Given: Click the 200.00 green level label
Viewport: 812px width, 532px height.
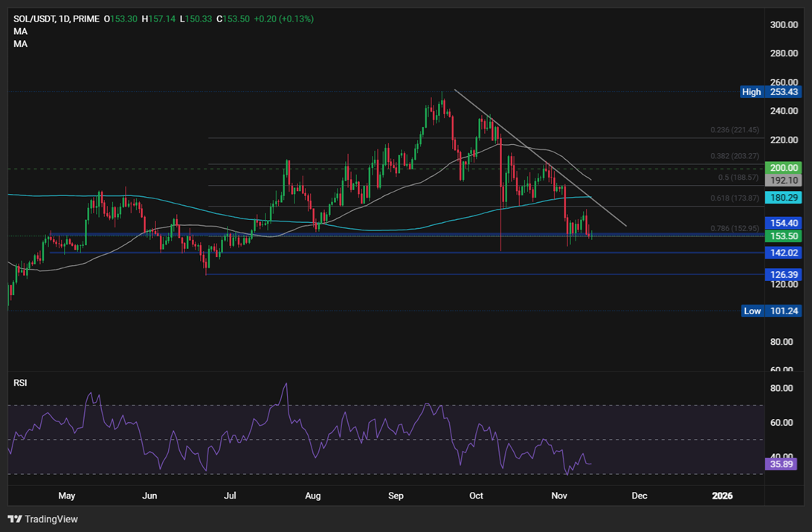Looking at the screenshot, I should [783, 168].
